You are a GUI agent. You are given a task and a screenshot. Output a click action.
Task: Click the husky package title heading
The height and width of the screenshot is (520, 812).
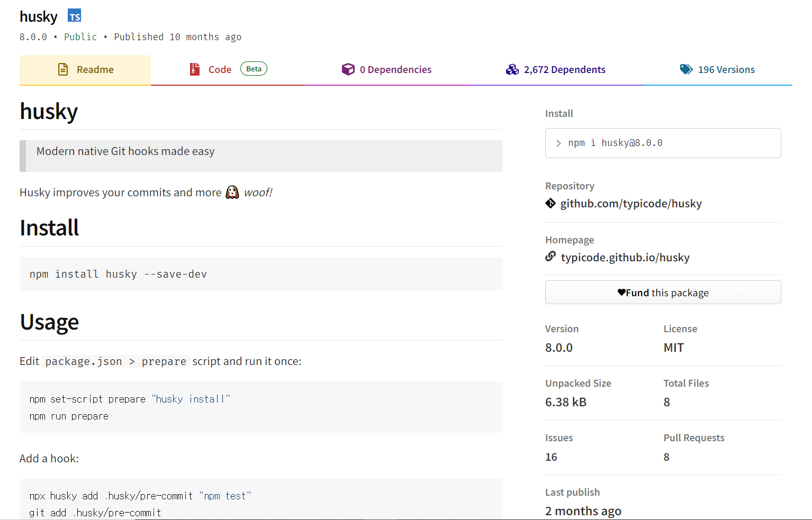click(x=38, y=16)
